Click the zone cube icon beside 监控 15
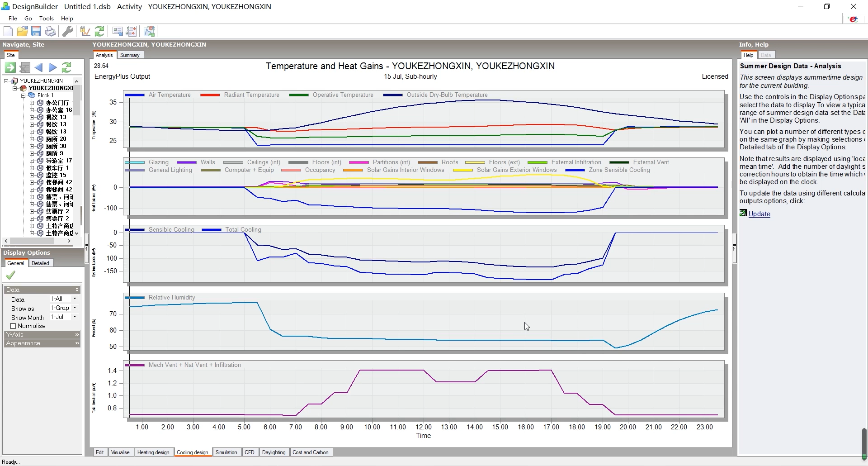The image size is (868, 466). coord(40,175)
